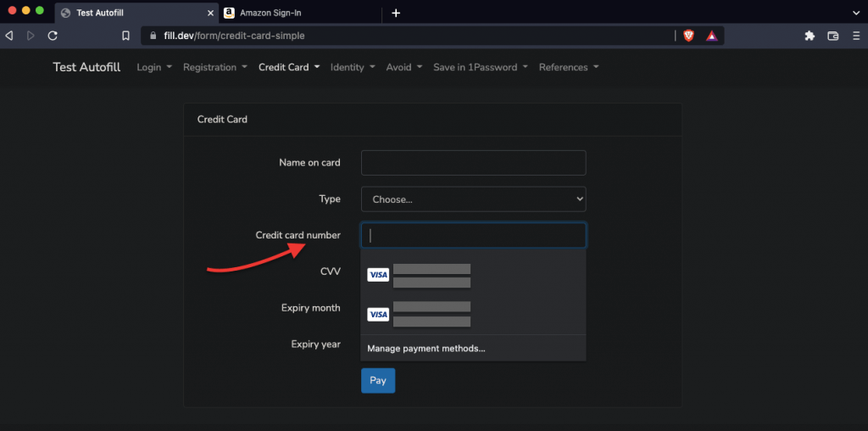Viewport: 868px width, 431px height.
Task: Click the Test Autofill brand link
Action: tap(86, 67)
